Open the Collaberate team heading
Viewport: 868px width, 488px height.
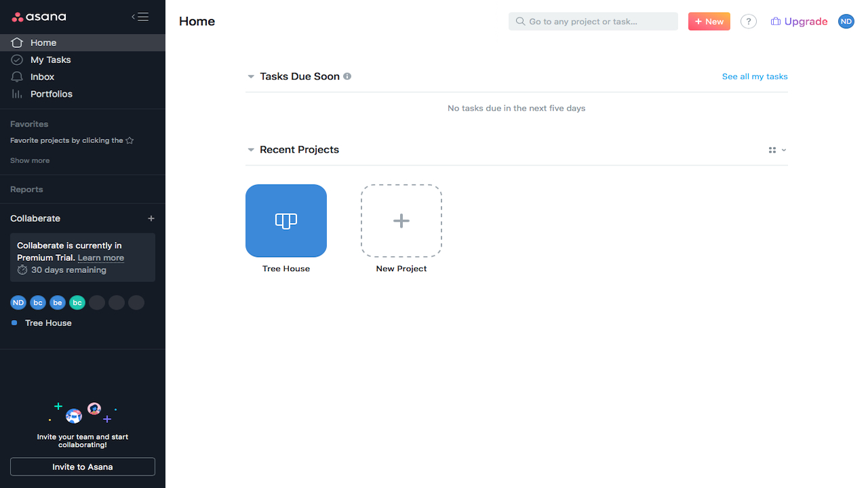click(35, 218)
